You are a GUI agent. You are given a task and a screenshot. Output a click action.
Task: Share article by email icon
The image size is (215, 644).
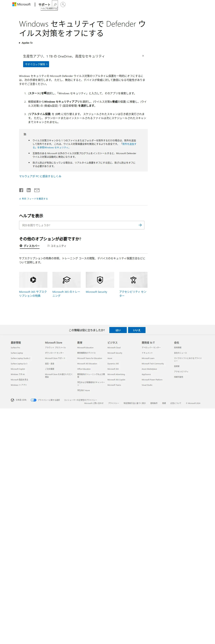37,190
